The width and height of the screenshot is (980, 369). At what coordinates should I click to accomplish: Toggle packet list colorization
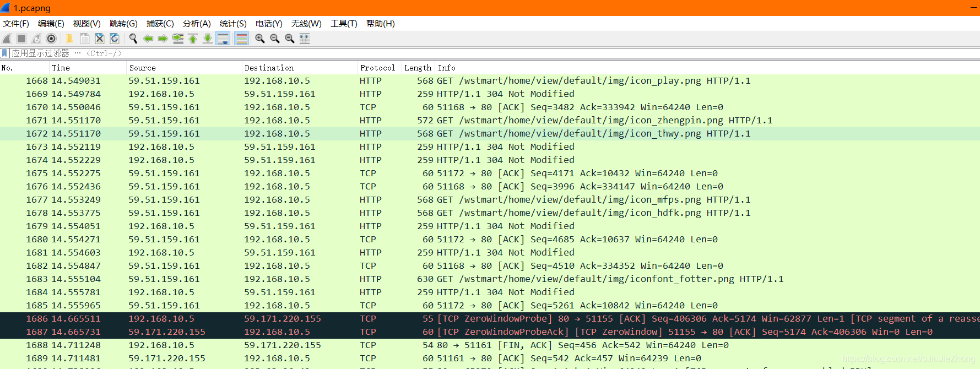click(241, 39)
